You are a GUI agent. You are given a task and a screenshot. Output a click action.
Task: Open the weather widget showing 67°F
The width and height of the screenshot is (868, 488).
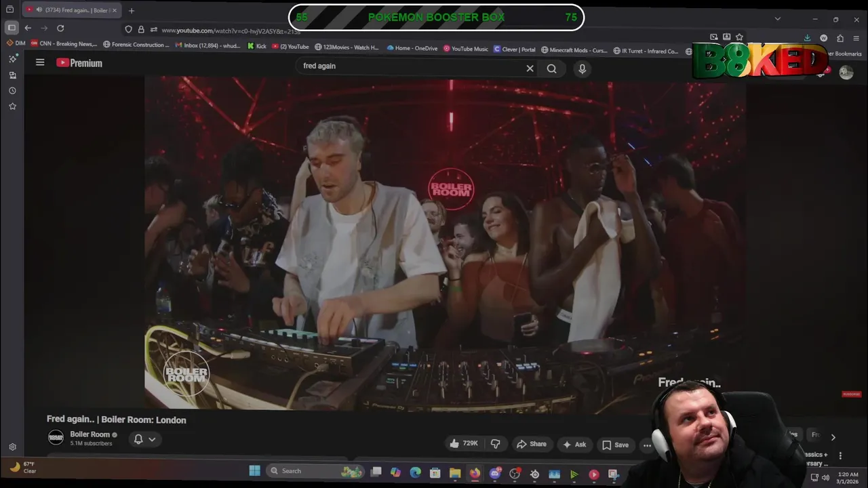pos(22,467)
